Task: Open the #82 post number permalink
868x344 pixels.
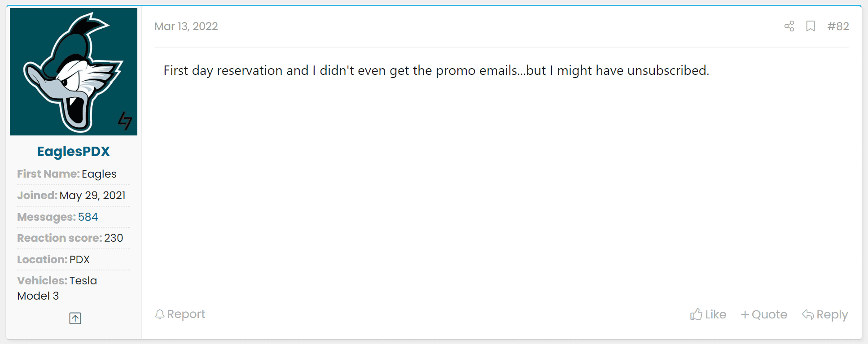Action: [838, 26]
